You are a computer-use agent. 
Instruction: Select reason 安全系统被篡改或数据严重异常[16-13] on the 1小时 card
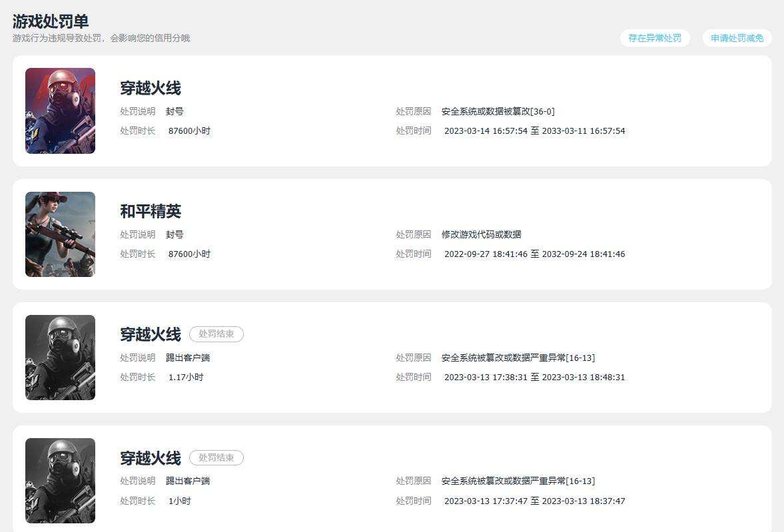click(518, 481)
